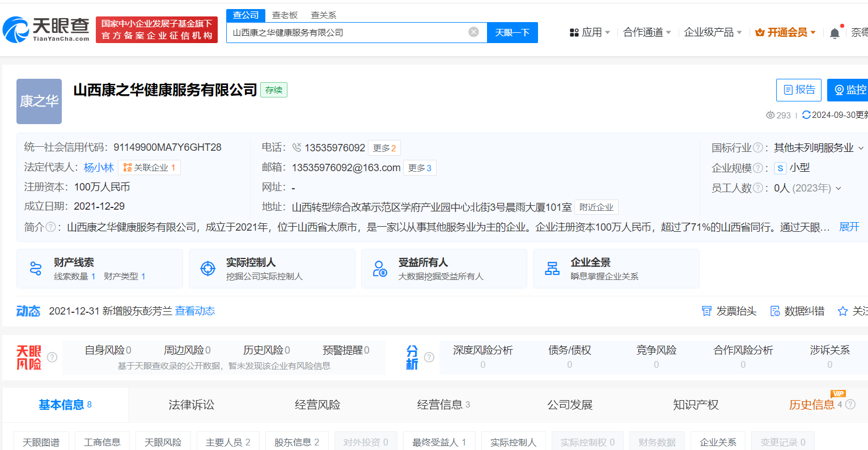Open the 企业全景 card
Image resolution: width=868 pixels, height=450 pixels.
click(616, 269)
